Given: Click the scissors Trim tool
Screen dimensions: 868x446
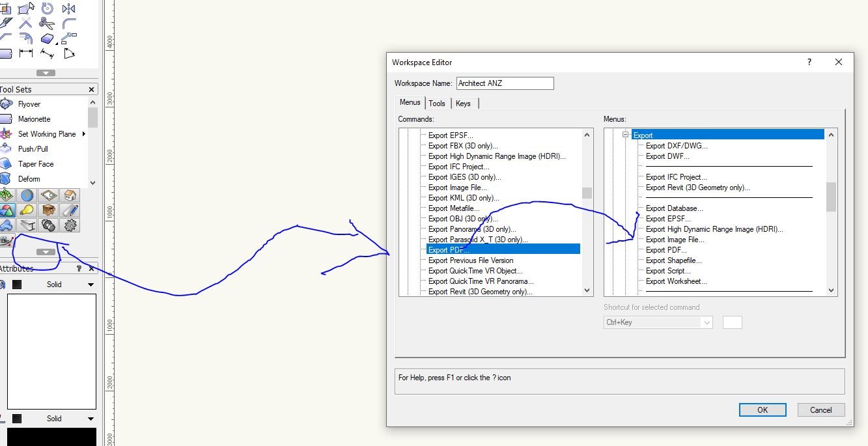Looking at the screenshot, I should pos(47,23).
